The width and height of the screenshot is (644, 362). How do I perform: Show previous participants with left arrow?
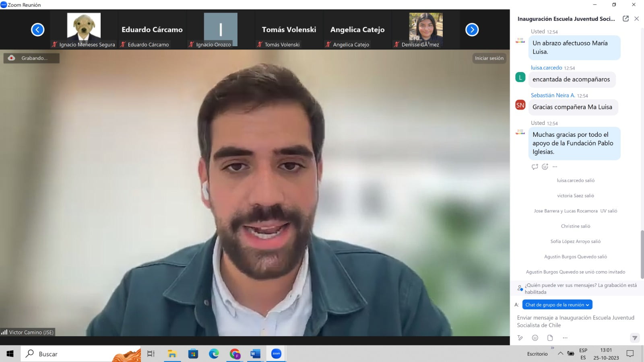coord(37,30)
